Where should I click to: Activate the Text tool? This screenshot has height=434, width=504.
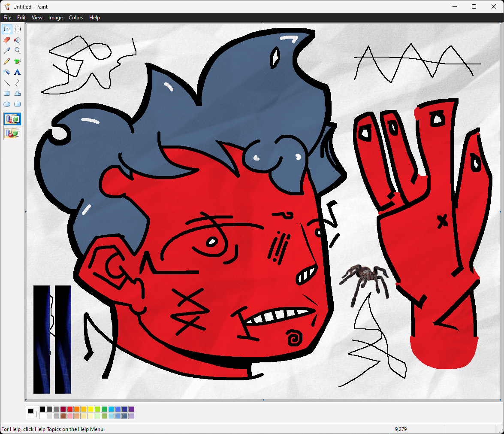pyautogui.click(x=18, y=72)
